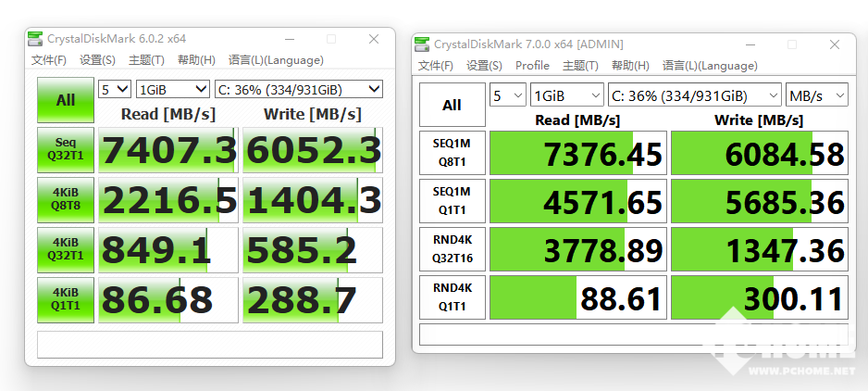Click the 1404.3 write result
Screen dimensions: 868x391
click(313, 200)
